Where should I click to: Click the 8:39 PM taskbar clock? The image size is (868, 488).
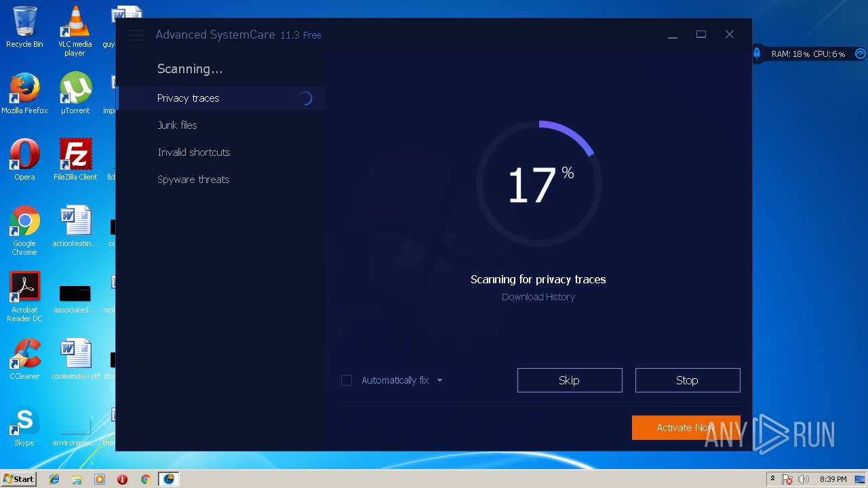point(833,479)
